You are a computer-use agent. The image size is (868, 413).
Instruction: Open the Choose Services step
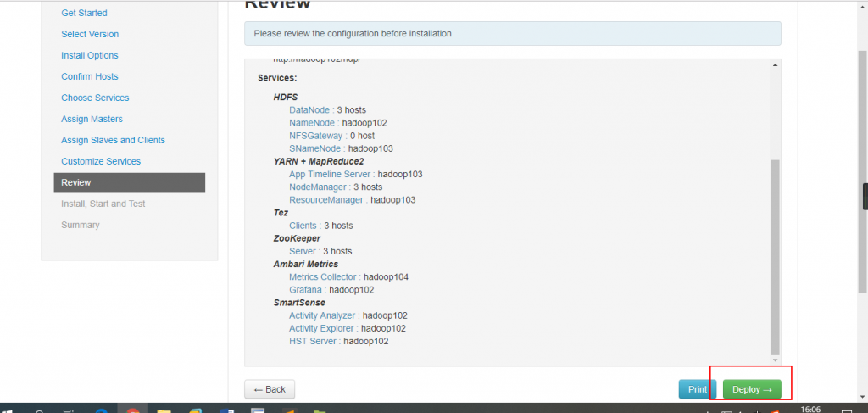click(x=95, y=98)
